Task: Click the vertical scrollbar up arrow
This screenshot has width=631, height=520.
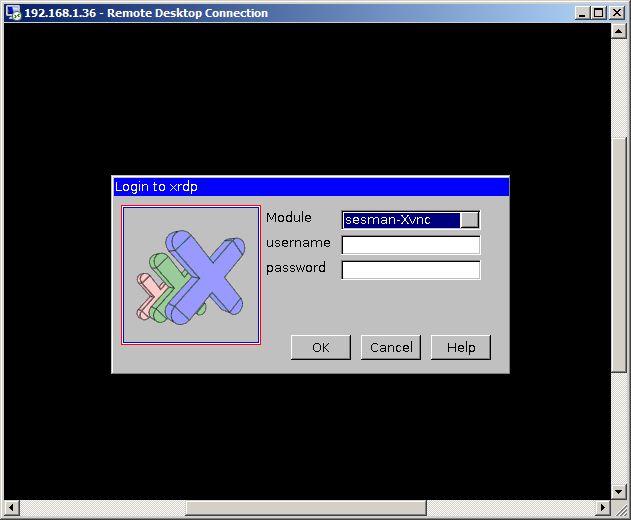Action: tap(619, 32)
